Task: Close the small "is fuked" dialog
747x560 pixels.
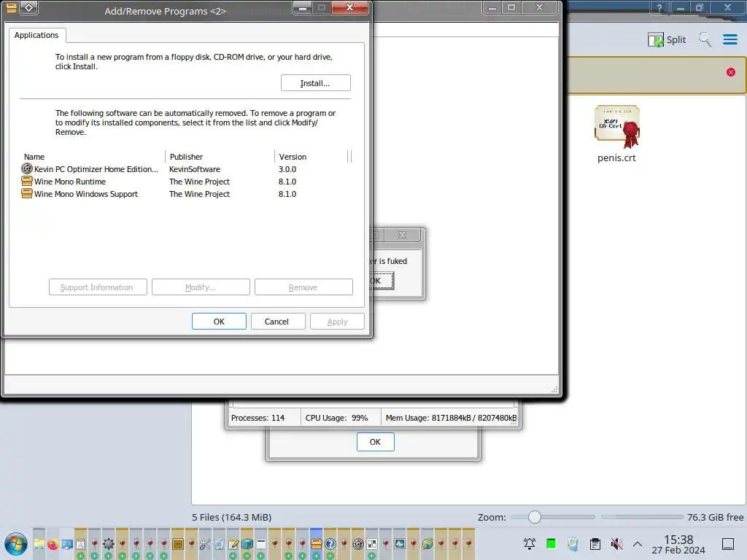Action: click(403, 235)
